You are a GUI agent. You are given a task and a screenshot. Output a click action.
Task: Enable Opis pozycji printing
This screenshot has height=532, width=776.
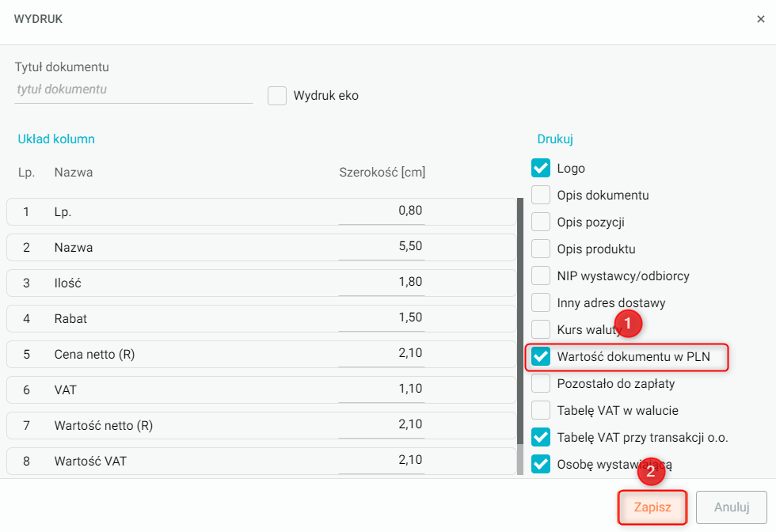541,222
